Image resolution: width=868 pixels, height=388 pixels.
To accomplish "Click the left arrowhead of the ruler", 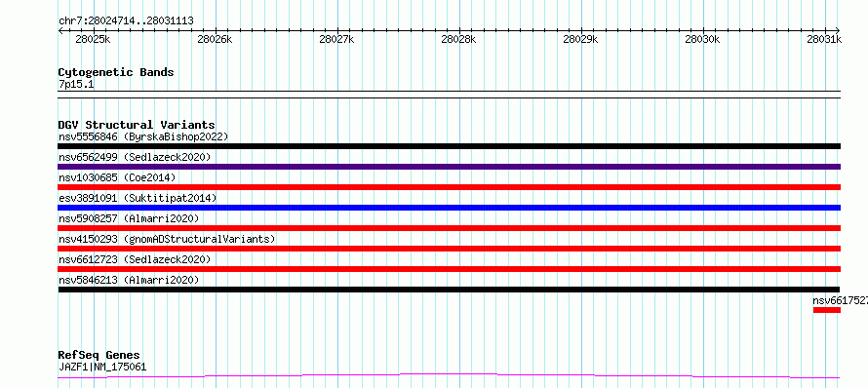I will pyautogui.click(x=60, y=30).
